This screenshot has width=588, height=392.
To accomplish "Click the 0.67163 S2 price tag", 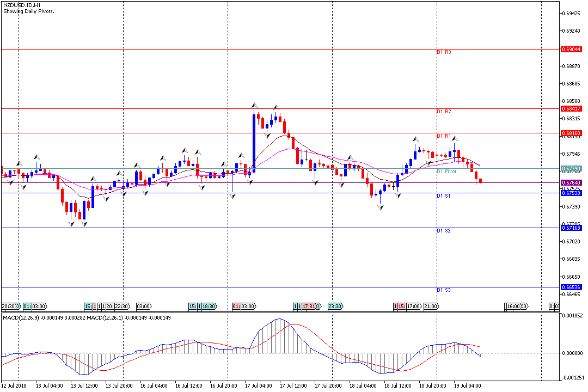I will point(571,228).
